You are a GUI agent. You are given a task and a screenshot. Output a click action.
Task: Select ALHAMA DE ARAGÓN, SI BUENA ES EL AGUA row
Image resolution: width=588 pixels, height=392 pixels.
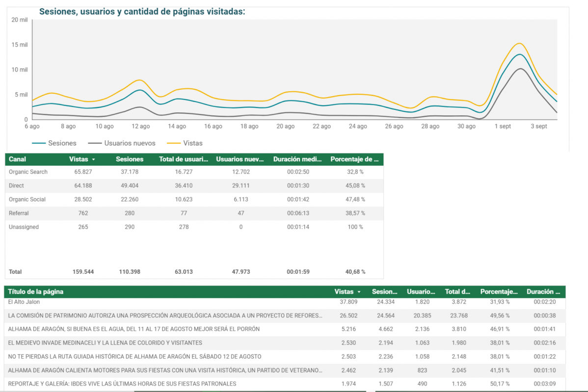tap(285, 329)
